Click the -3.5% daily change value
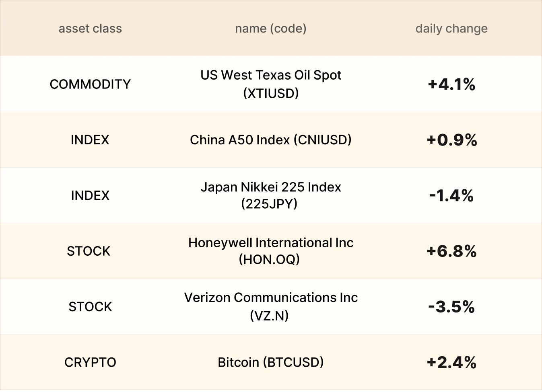The image size is (542, 392). 451,306
